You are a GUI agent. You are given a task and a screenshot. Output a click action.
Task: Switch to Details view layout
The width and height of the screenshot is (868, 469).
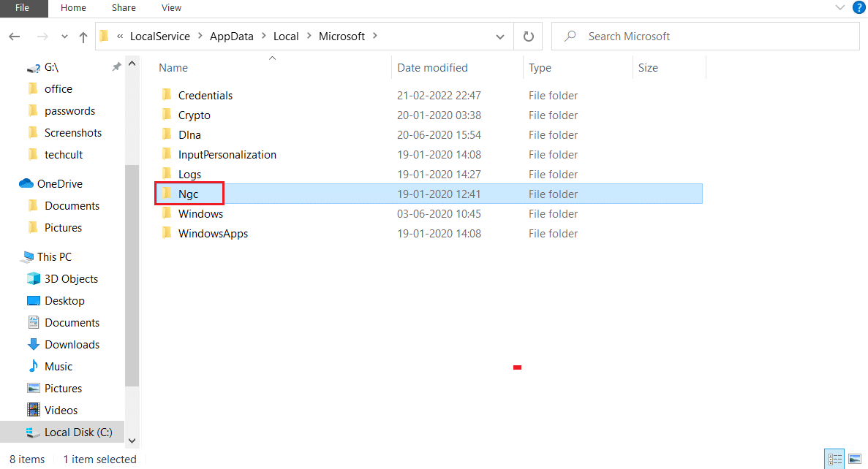tap(834, 459)
